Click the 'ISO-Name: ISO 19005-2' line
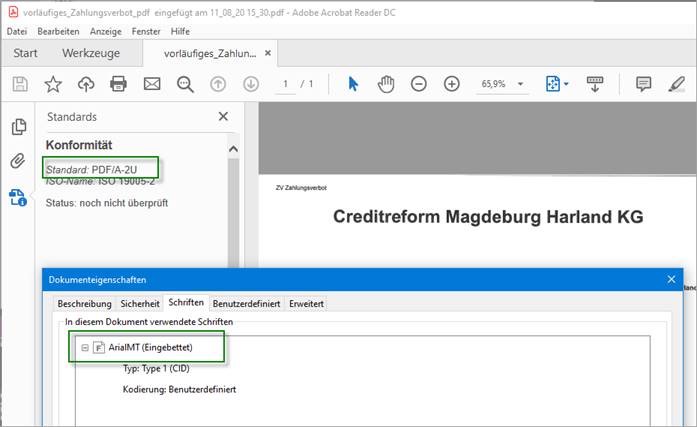Viewport: 697px width, 427px height. pos(100,181)
